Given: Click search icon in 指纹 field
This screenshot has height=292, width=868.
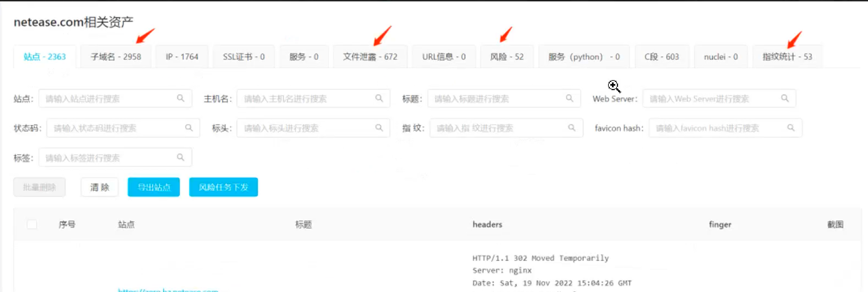Looking at the screenshot, I should click(572, 128).
